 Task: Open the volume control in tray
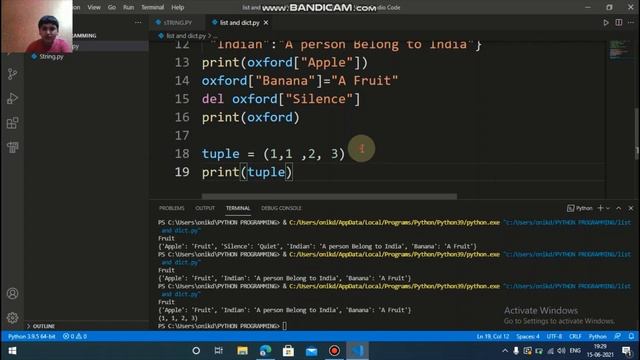562,351
